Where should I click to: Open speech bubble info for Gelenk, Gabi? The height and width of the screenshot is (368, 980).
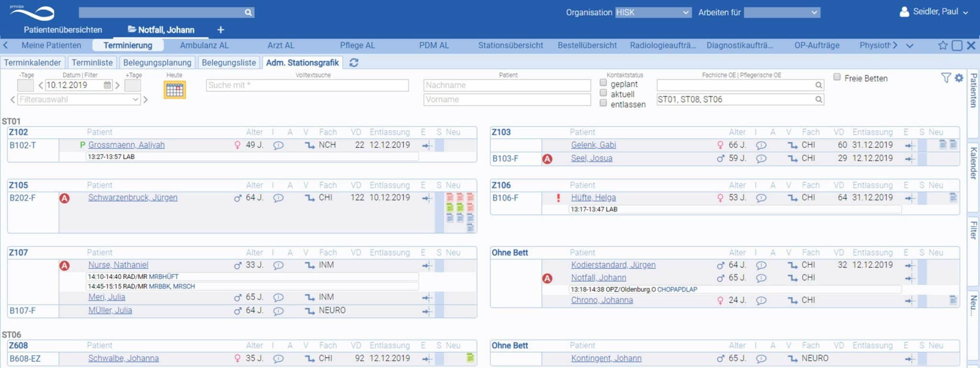tap(761, 145)
